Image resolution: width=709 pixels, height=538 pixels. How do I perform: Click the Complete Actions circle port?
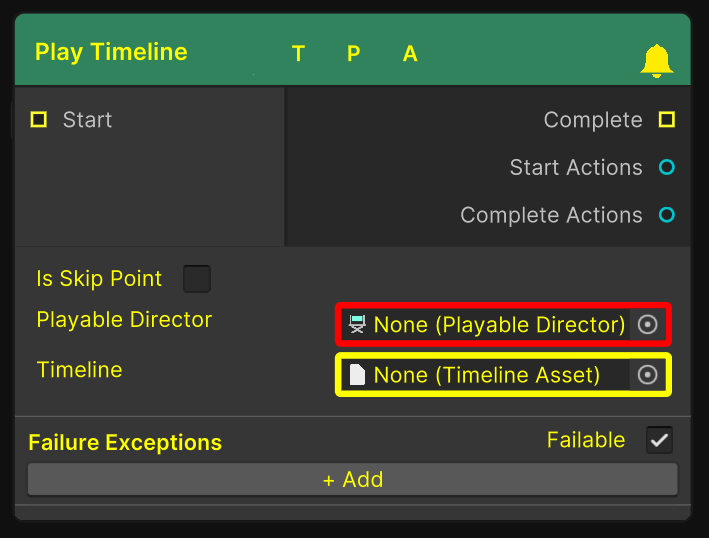tap(667, 215)
